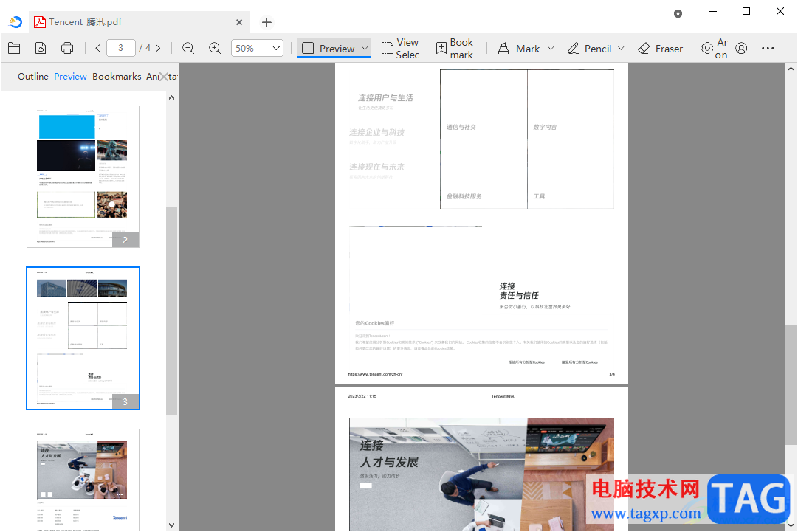Select the Eraser tool
The width and height of the screenshot is (798, 532).
(x=661, y=48)
